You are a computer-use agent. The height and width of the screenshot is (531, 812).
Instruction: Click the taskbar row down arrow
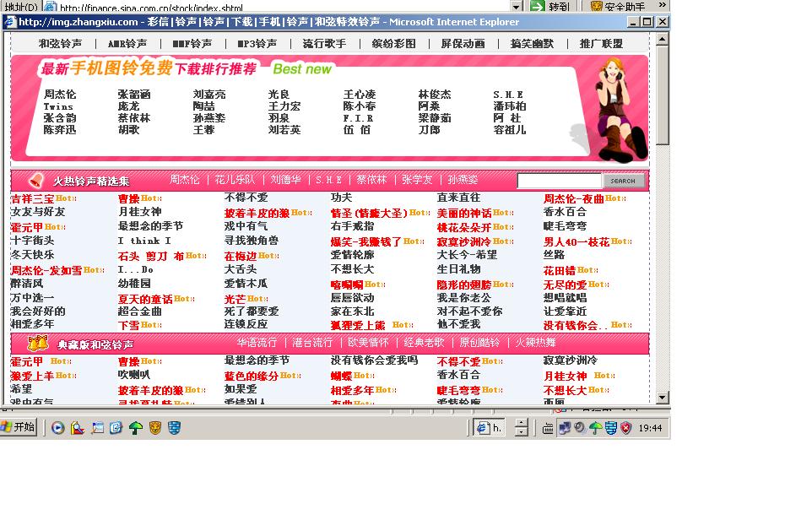point(522,432)
